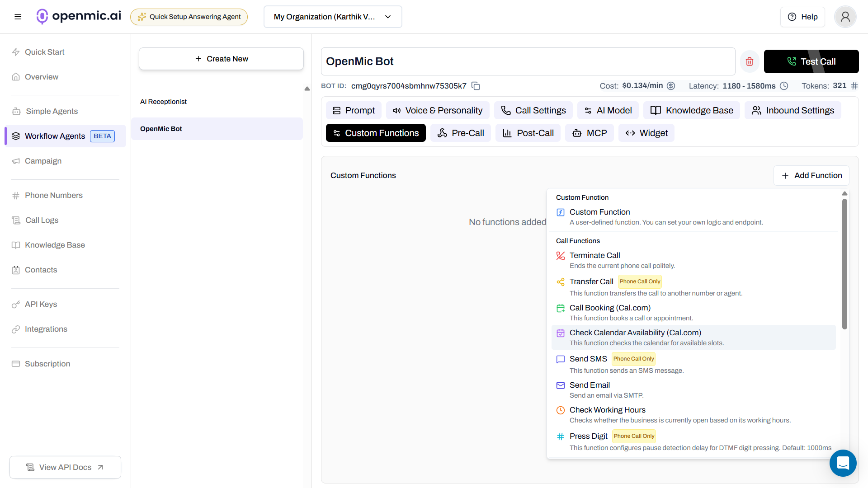
Task: Open View API Docs link
Action: coord(65,467)
